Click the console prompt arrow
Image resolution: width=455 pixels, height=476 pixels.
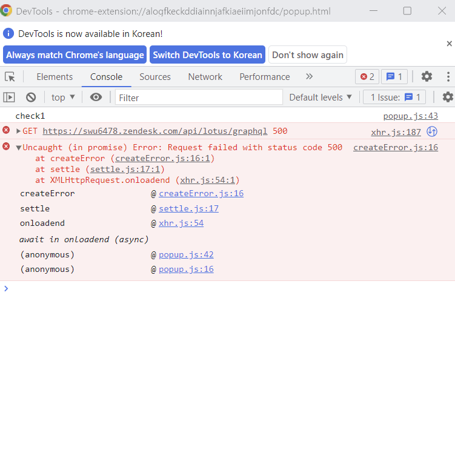point(6,288)
